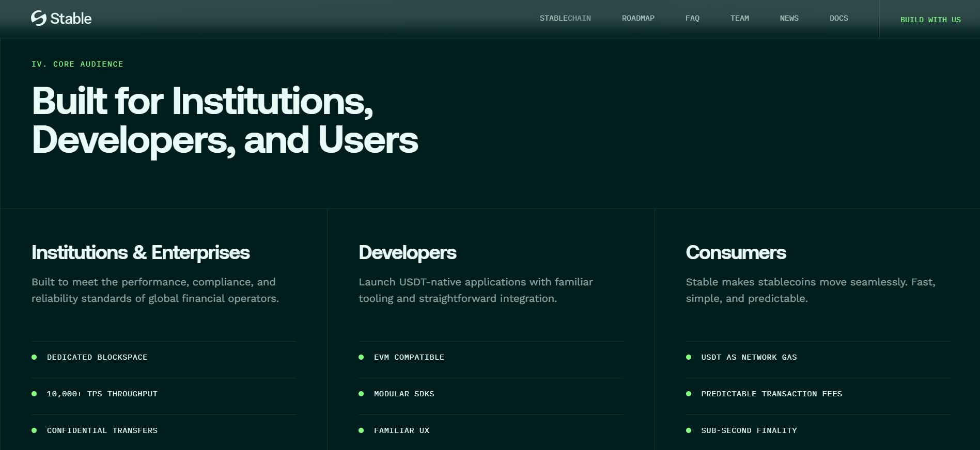Click the 'Stable makes stablecoins move seamlessly' text

(x=811, y=290)
